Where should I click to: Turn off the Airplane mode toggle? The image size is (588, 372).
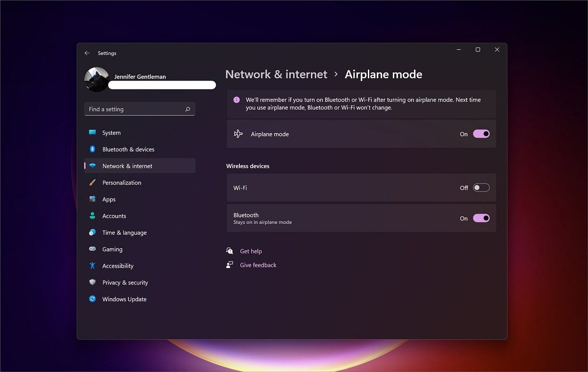click(481, 134)
